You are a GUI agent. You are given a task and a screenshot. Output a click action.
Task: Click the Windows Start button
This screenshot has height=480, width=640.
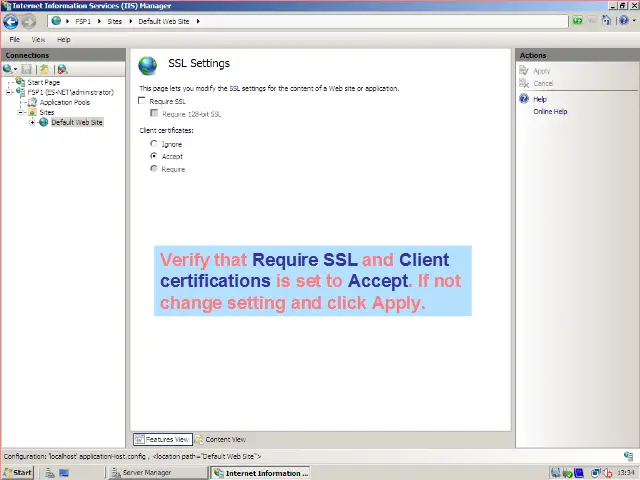tap(18, 473)
